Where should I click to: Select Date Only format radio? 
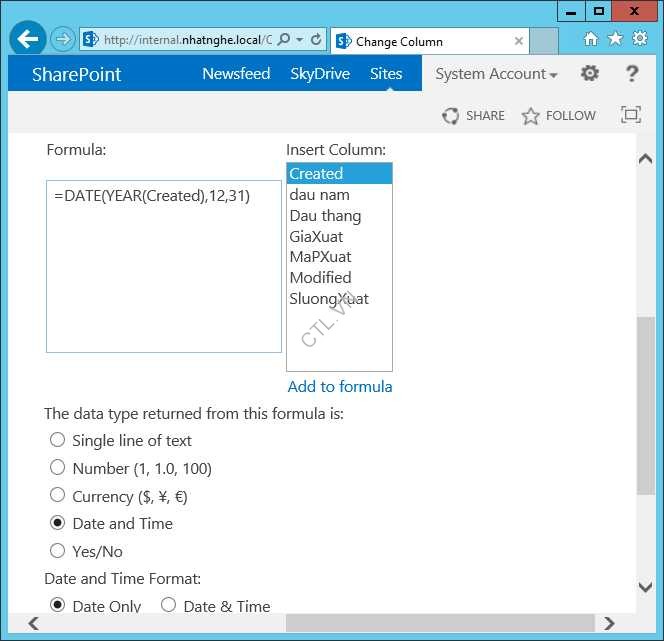pos(57,605)
